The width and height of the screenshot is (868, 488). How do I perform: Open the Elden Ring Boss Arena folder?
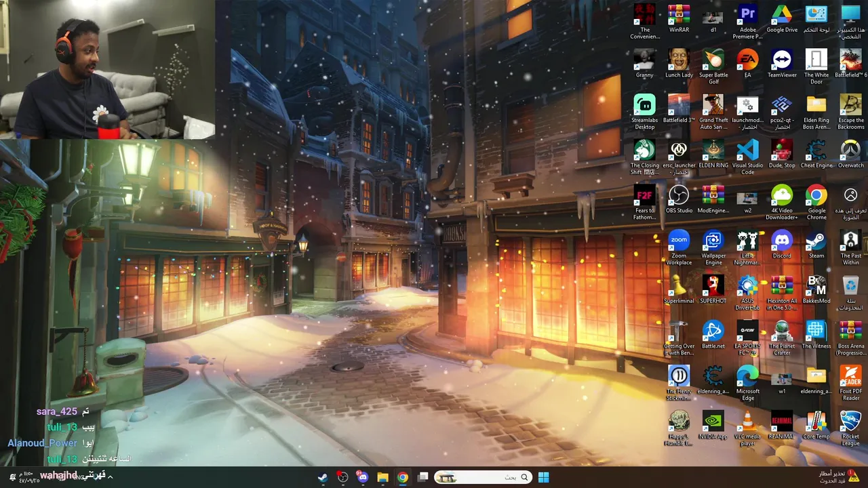816,112
